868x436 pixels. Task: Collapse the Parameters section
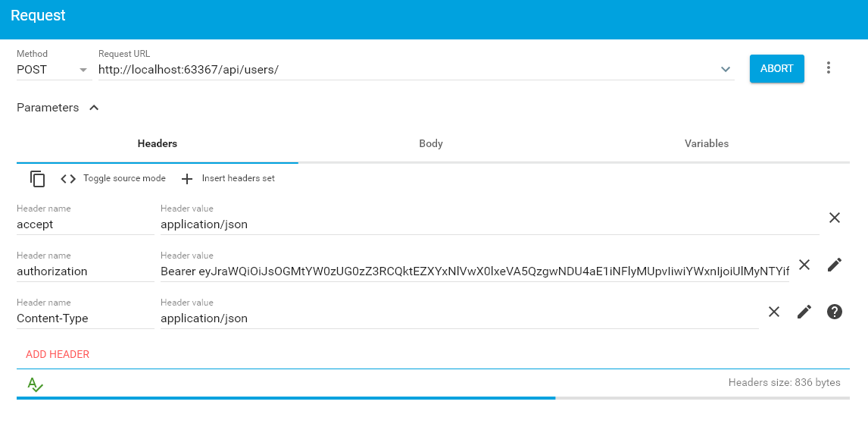[94, 108]
